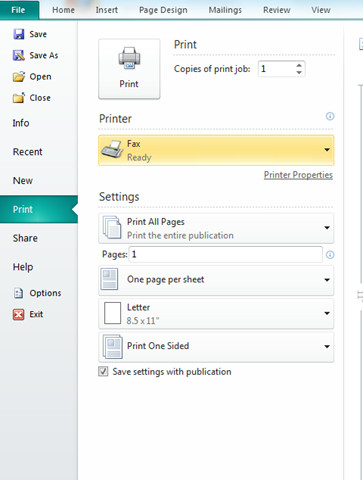
Task: Open the Fax printer dropdown
Action: [x=216, y=150]
